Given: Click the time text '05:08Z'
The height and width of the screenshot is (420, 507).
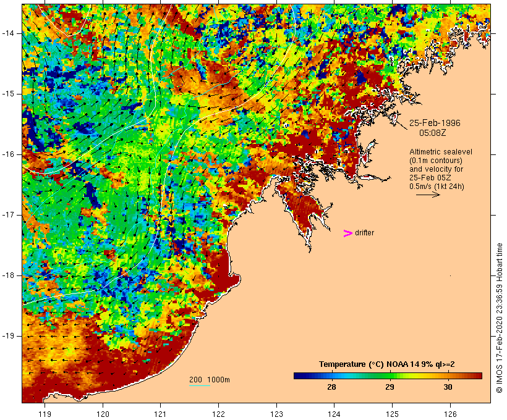Looking at the screenshot, I should click(433, 133).
